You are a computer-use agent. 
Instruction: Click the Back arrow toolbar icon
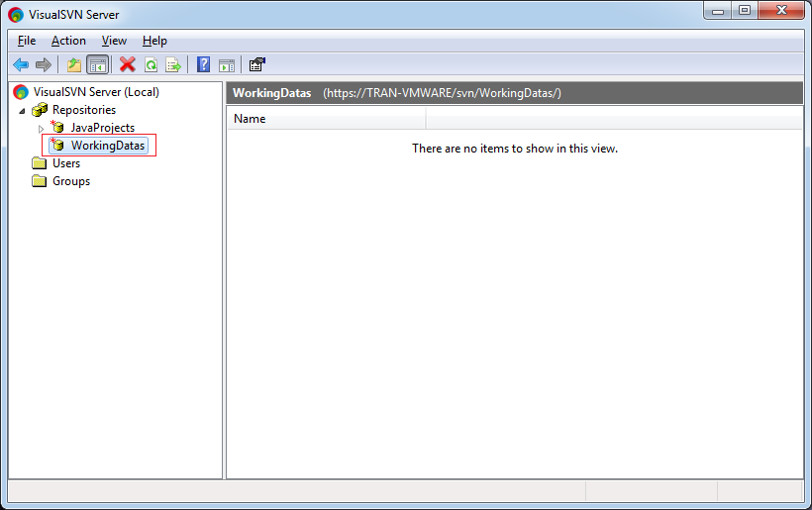coord(21,65)
